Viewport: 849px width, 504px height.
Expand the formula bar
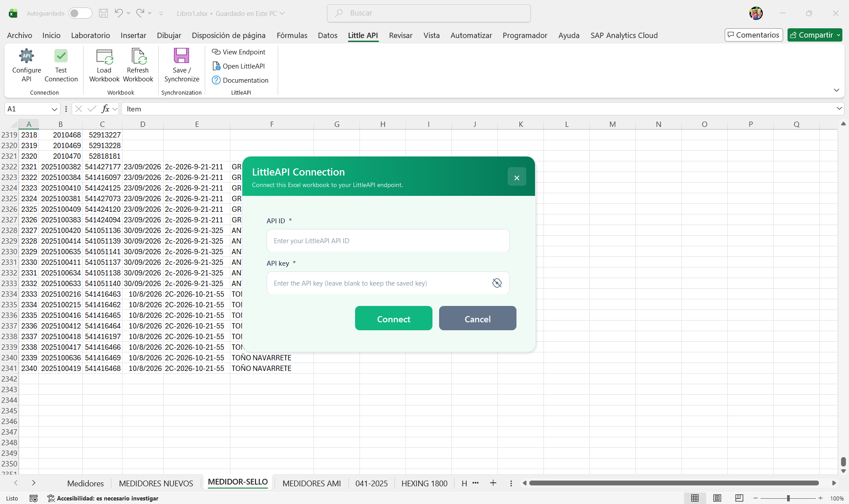coord(839,109)
